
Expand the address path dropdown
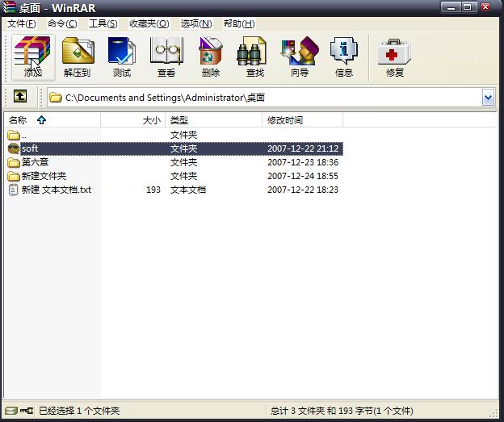click(488, 98)
